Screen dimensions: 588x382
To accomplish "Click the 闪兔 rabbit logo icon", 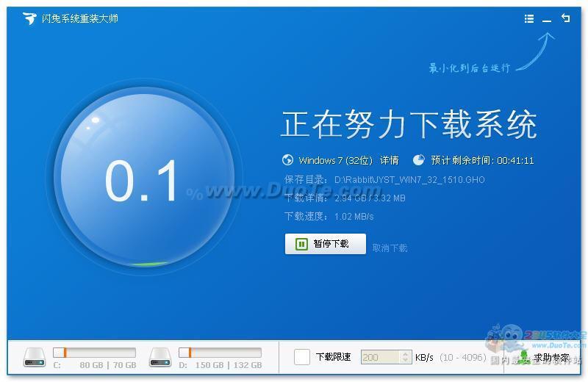I will tap(29, 18).
